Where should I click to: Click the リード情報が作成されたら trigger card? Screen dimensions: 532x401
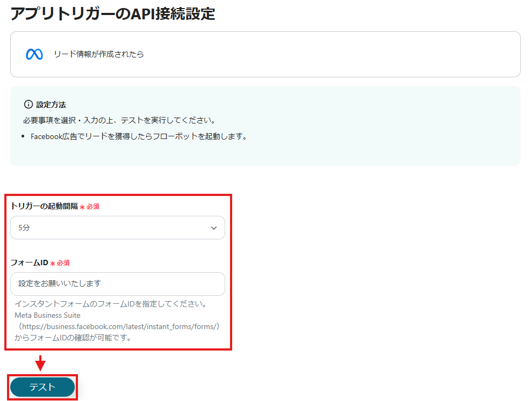[x=265, y=54]
